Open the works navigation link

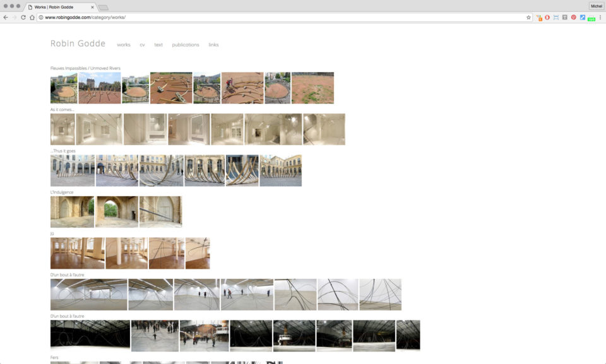click(124, 45)
